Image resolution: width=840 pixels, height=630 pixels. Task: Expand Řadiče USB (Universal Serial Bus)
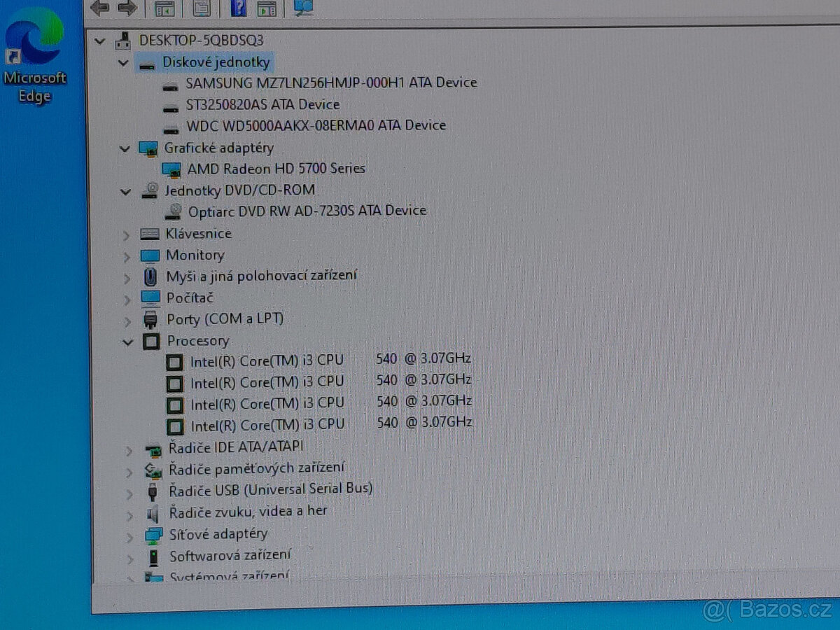pyautogui.click(x=129, y=493)
